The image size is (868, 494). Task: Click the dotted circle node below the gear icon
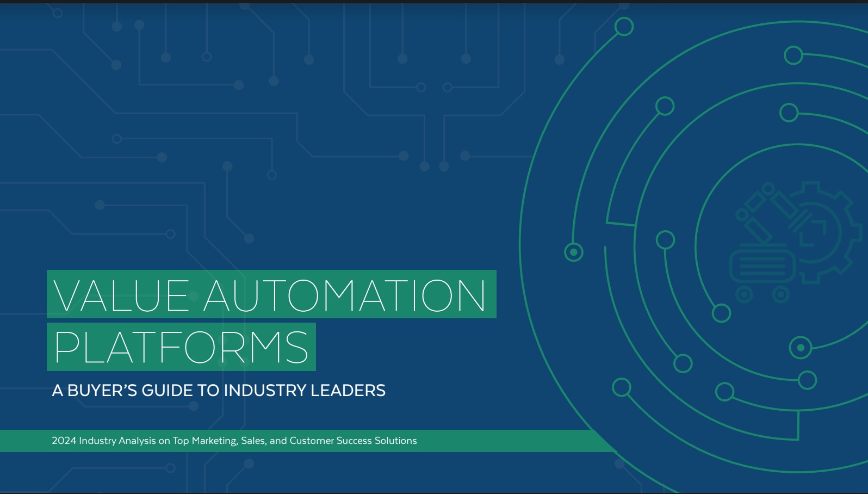800,348
